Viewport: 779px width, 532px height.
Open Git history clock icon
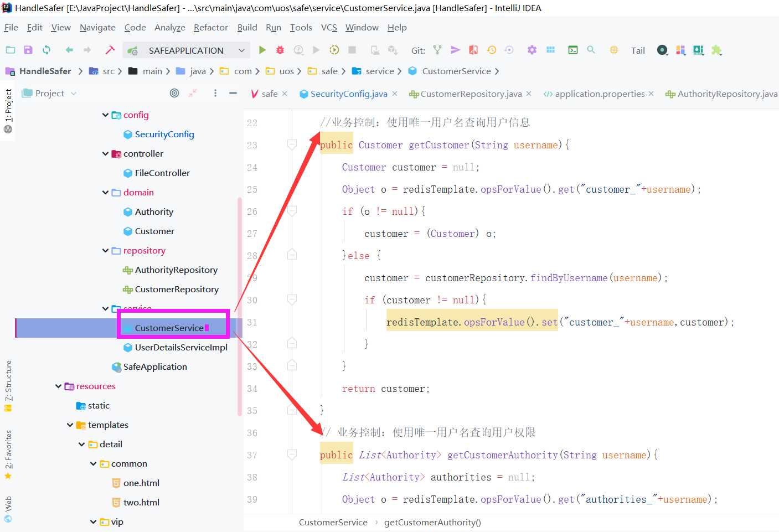click(492, 50)
